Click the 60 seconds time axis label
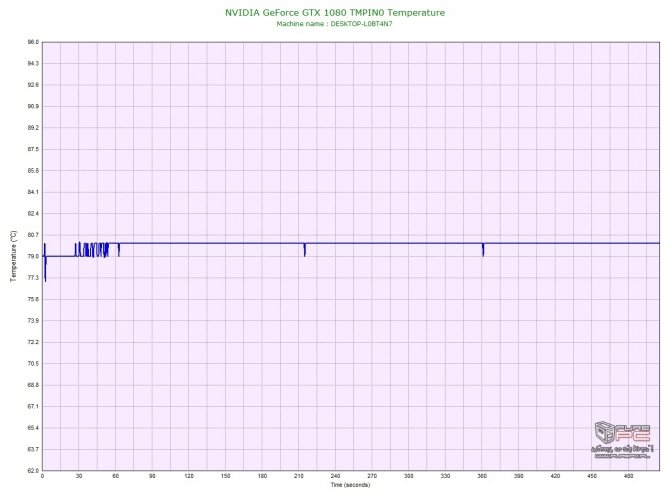 click(x=115, y=476)
